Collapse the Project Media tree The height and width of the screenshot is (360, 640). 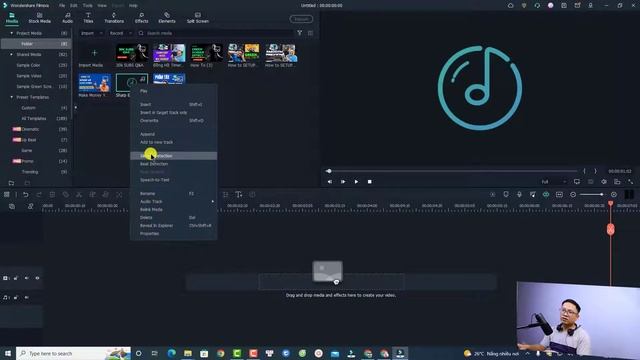point(11,33)
